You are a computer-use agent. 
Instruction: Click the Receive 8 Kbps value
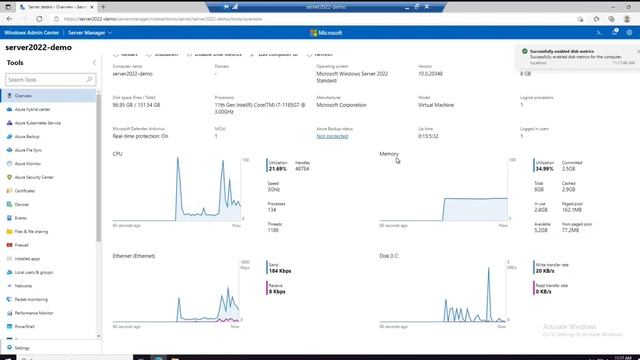pos(277,291)
